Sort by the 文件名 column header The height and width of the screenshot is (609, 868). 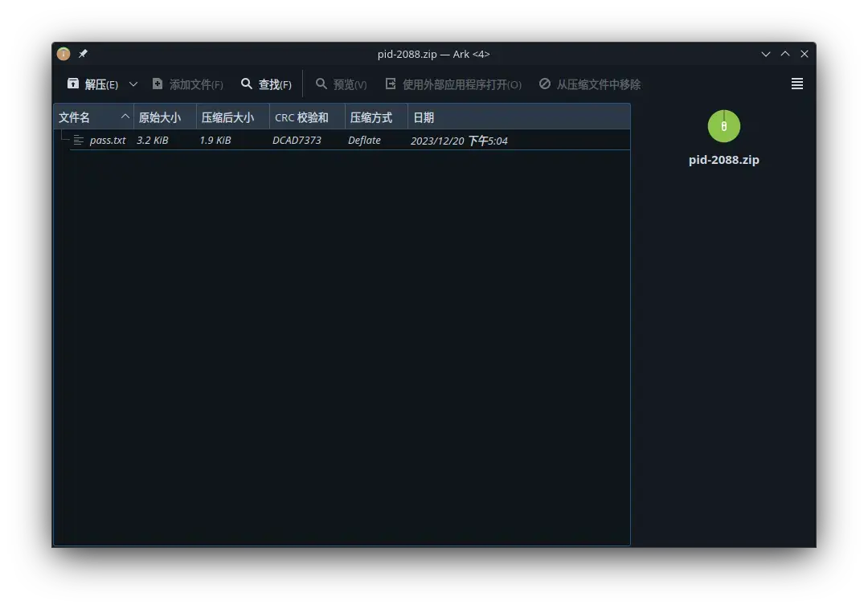(x=75, y=117)
